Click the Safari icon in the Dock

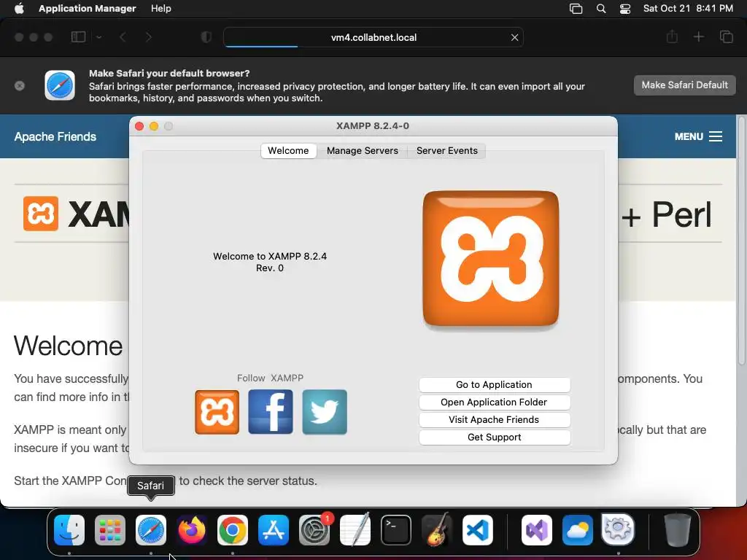pyautogui.click(x=151, y=530)
